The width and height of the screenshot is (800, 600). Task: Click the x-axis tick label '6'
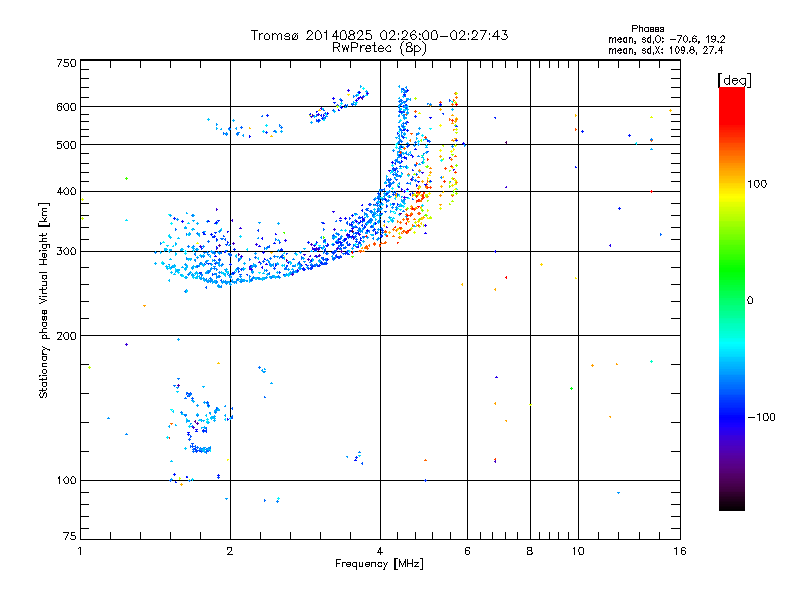click(467, 551)
